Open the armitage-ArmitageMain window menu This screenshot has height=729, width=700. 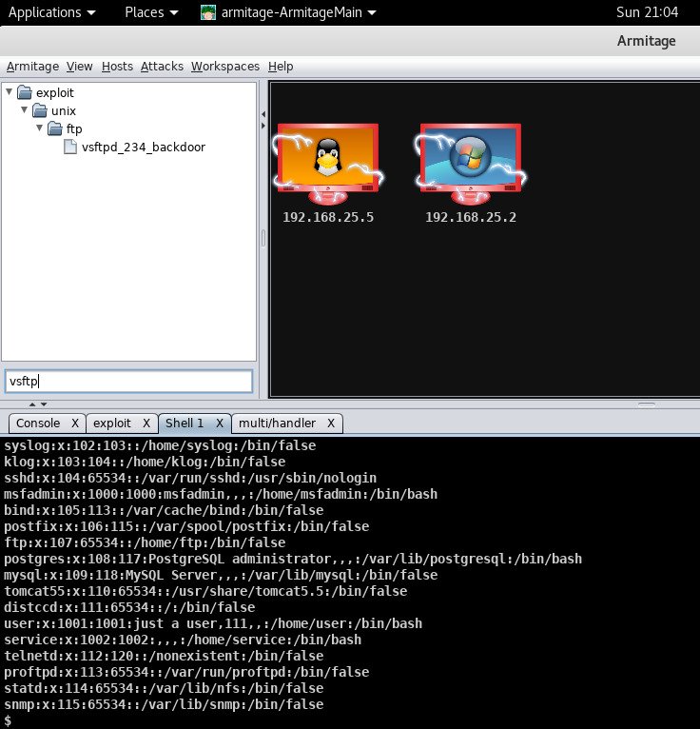(288, 12)
